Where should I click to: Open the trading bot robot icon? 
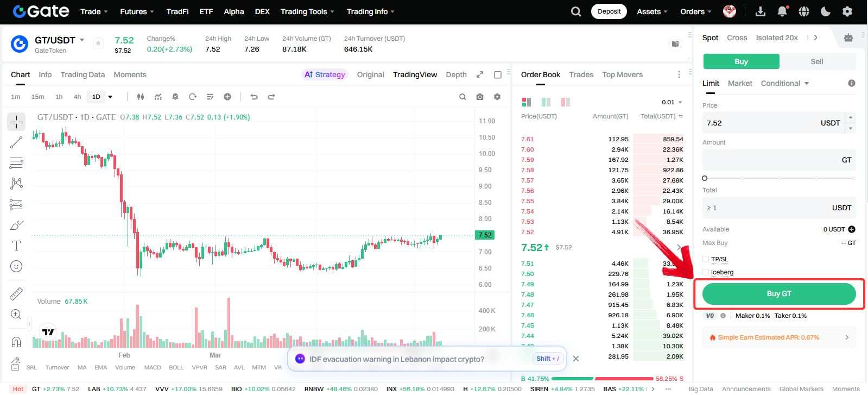pos(848,37)
